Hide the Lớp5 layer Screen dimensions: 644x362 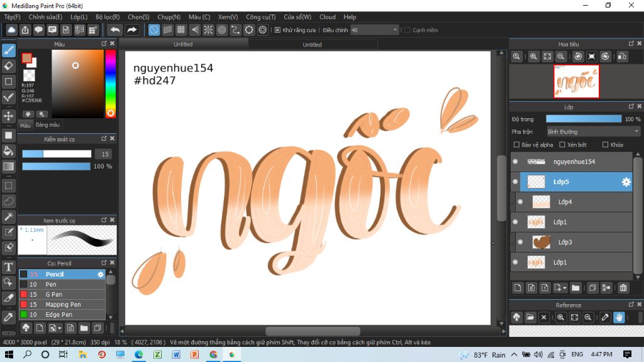(516, 182)
